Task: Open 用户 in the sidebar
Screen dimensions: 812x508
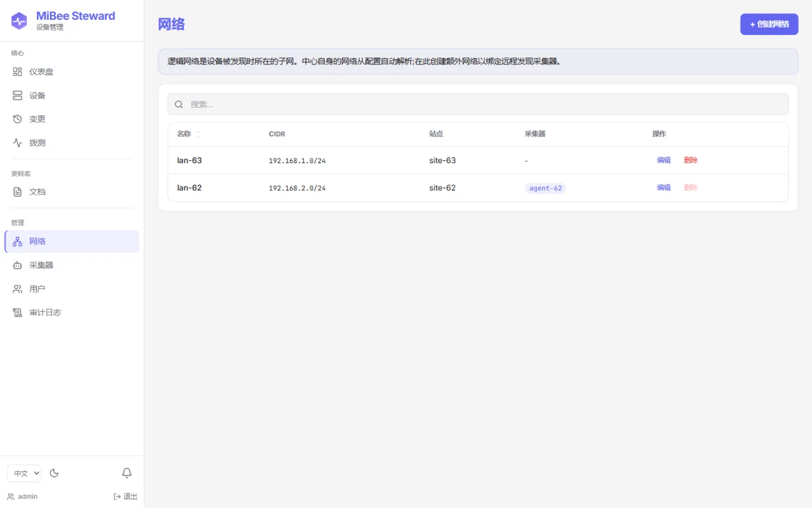Action: (x=72, y=289)
